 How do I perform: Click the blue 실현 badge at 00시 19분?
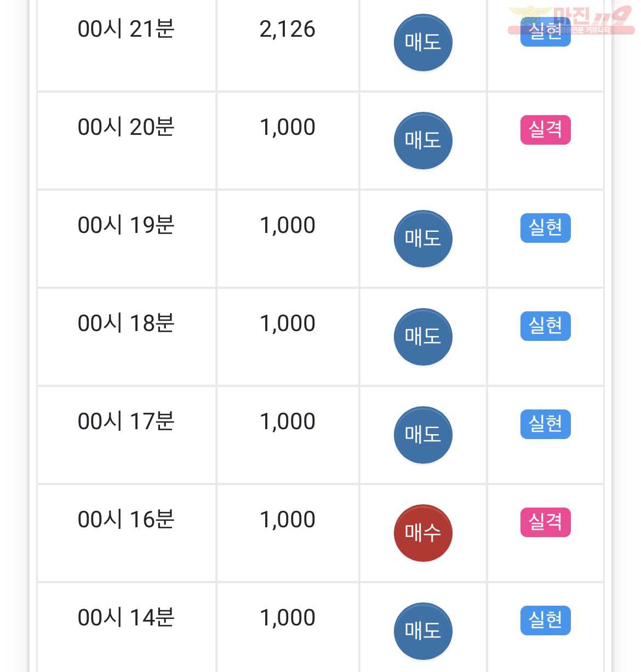click(x=545, y=228)
